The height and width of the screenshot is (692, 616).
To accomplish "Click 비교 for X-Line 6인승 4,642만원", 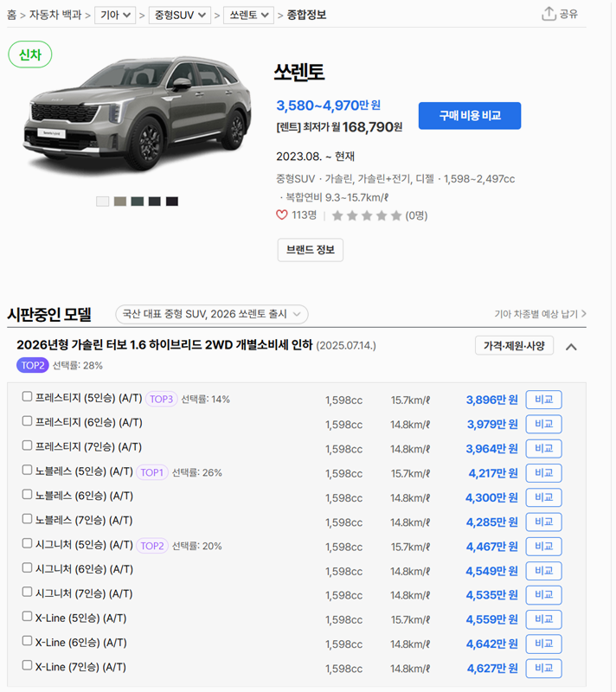I will [x=543, y=644].
